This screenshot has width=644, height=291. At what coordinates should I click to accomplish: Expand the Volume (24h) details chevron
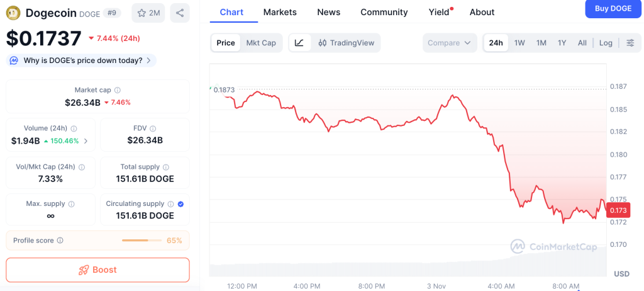(86, 140)
